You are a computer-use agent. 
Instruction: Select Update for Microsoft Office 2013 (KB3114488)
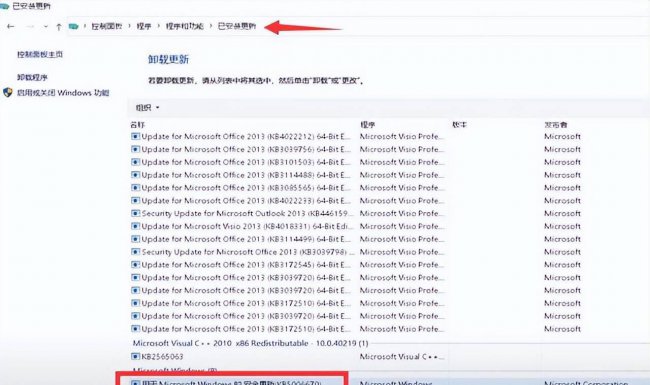tap(246, 175)
